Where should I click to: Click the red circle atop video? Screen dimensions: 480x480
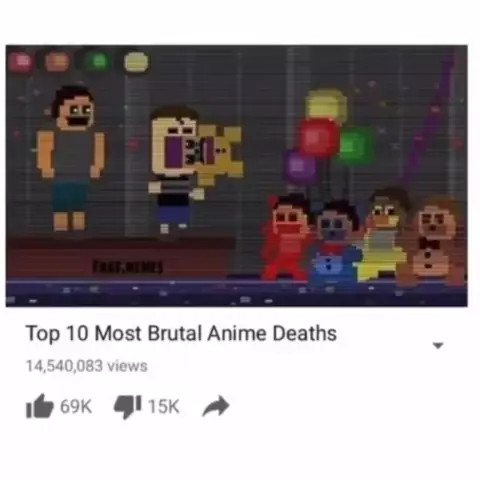pos(21,61)
